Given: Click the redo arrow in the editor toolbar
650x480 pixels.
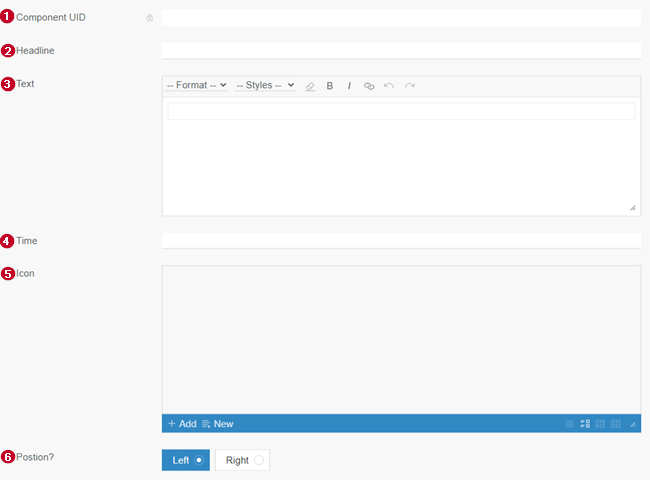Looking at the screenshot, I should (x=410, y=86).
